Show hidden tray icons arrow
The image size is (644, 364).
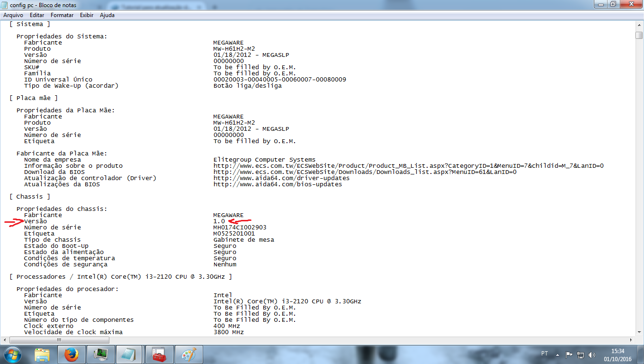click(557, 355)
